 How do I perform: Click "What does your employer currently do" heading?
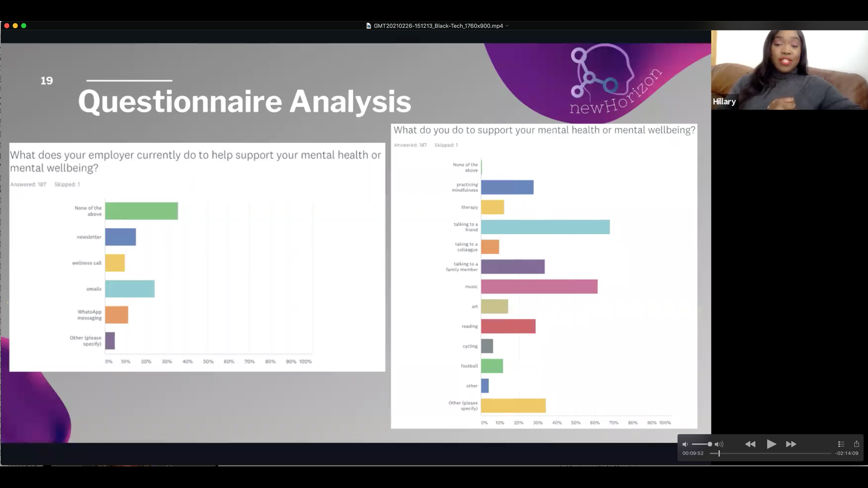(x=195, y=161)
